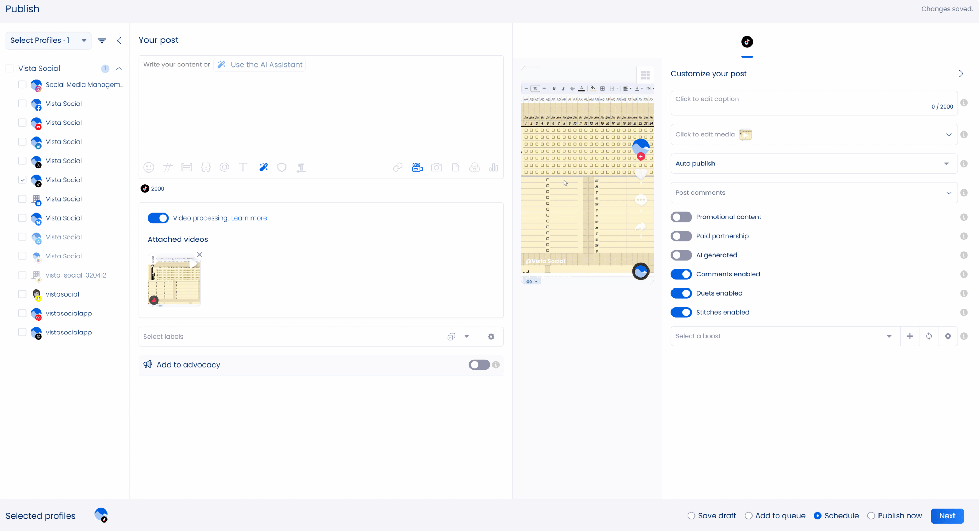
Task: Open the profile filter icon
Action: (102, 41)
